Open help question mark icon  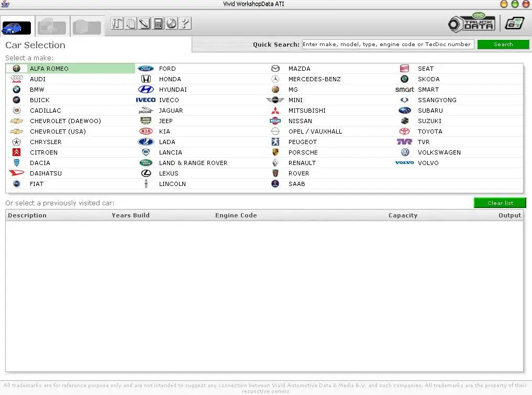[x=185, y=24]
